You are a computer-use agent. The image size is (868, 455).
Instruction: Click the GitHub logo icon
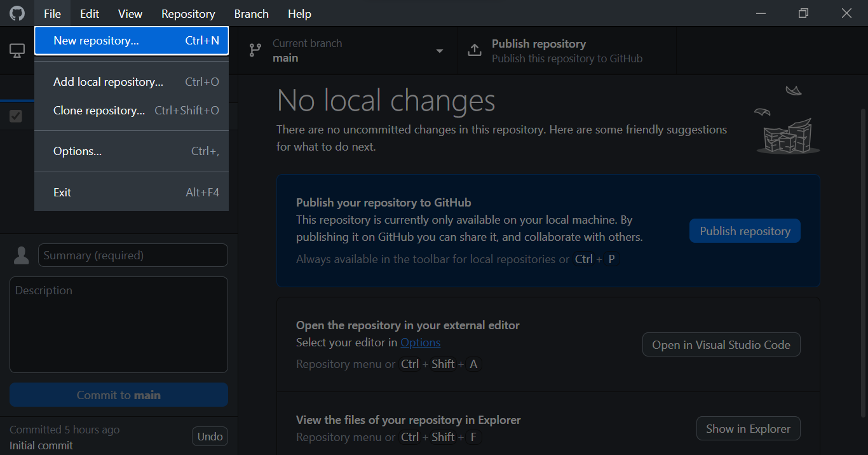point(17,13)
